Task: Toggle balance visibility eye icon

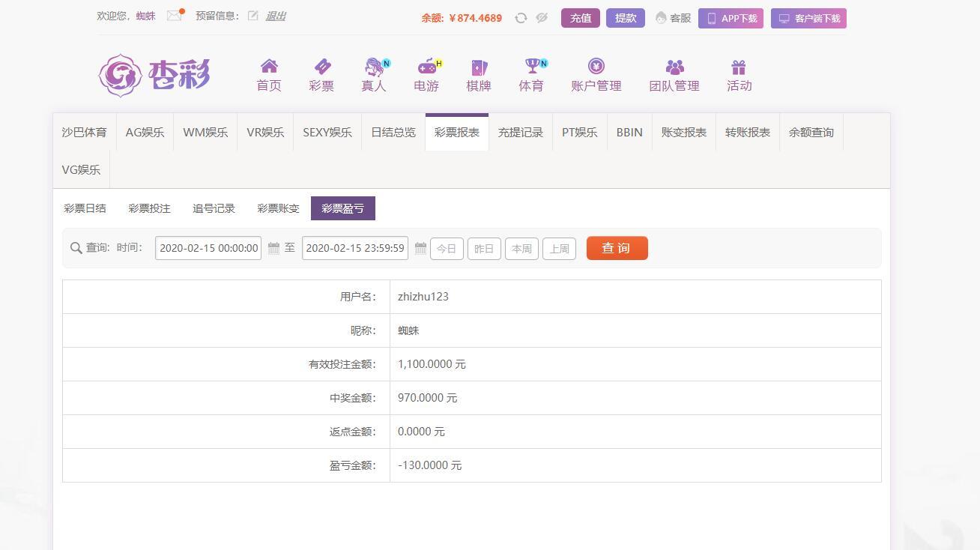Action: click(542, 18)
